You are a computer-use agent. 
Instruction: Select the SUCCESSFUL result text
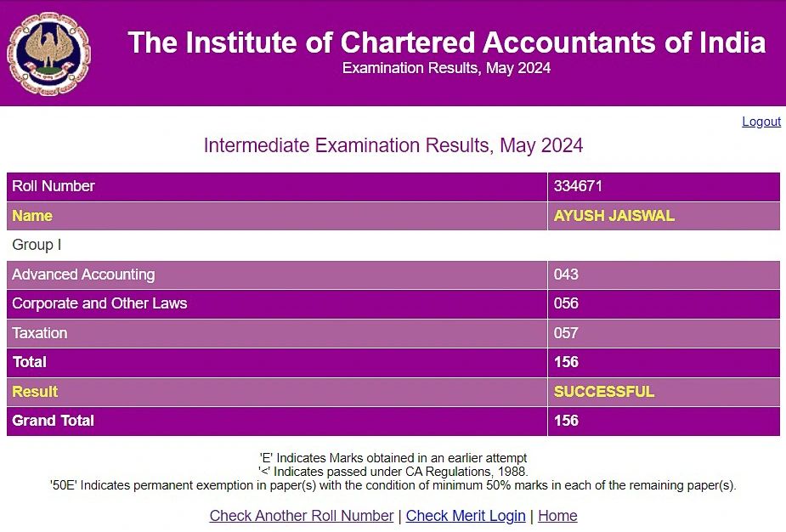[603, 392]
